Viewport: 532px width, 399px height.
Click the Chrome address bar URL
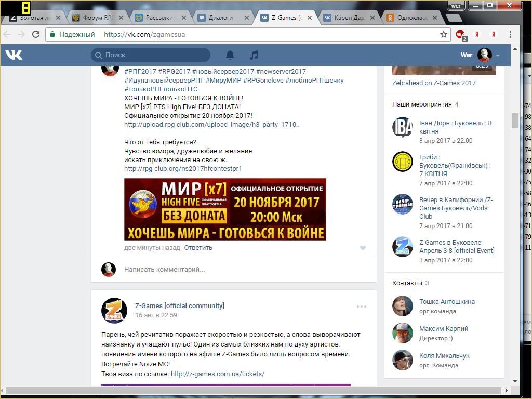pos(144,34)
